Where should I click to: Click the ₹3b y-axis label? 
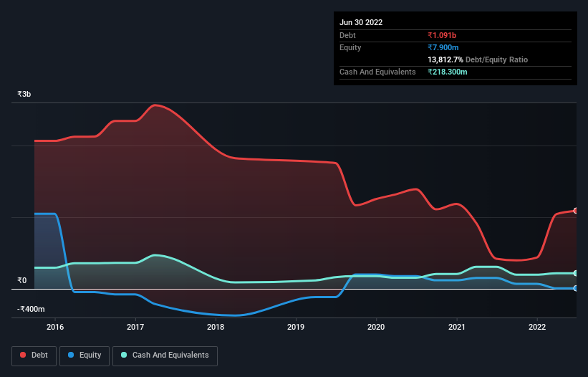coord(24,94)
